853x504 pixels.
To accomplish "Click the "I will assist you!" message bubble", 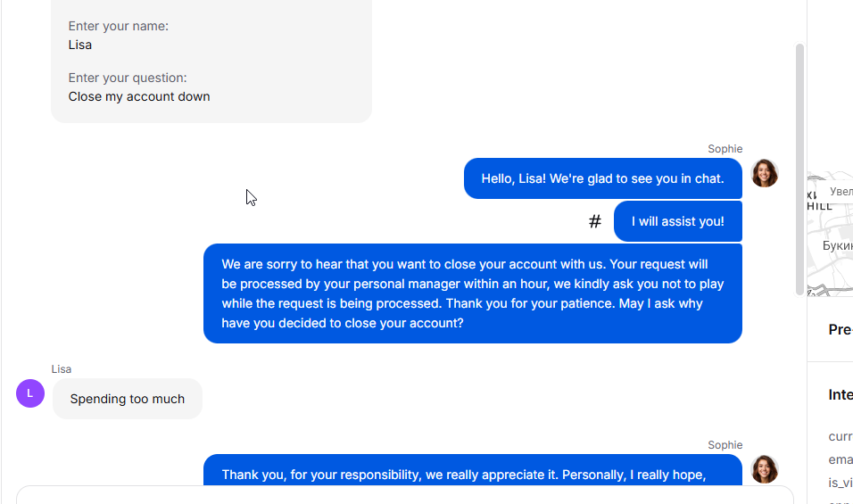I will click(678, 221).
